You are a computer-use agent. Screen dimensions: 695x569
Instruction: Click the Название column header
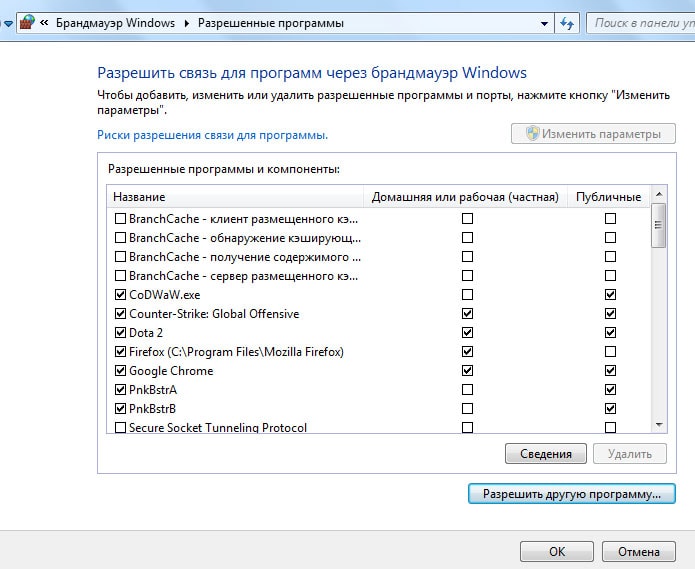click(x=235, y=197)
